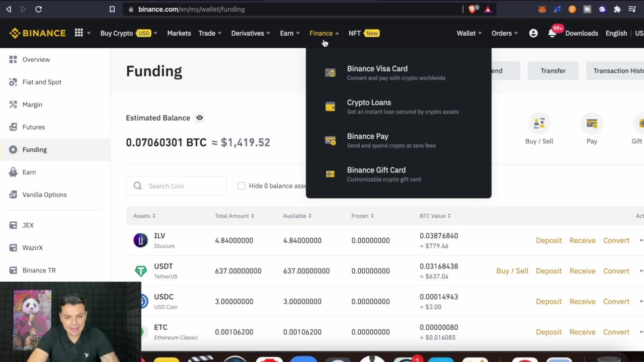Select Binance Pay menu entry
644x362 pixels.
point(398,140)
